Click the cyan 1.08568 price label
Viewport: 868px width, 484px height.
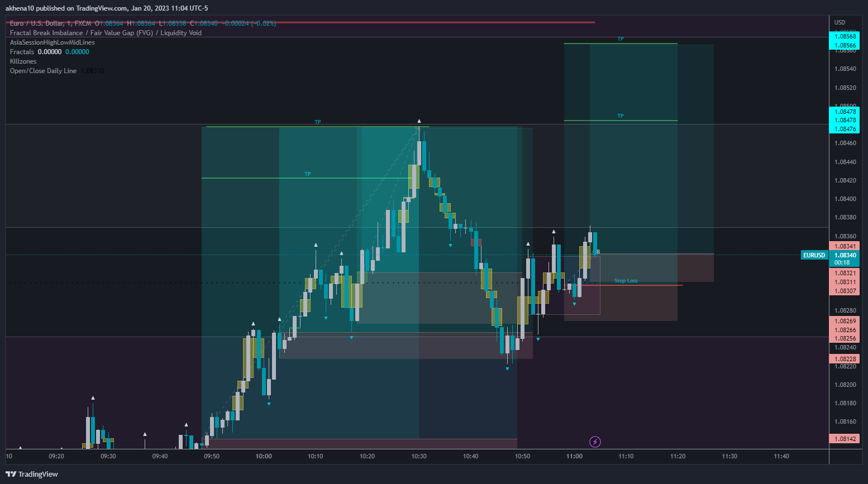pyautogui.click(x=844, y=36)
